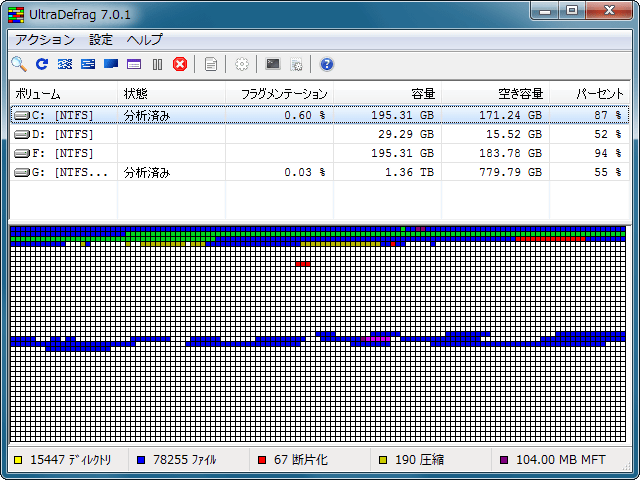Screen dimensions: 640x480
Task: Click the 1.36 TB capacity cell
Action: 409,172
